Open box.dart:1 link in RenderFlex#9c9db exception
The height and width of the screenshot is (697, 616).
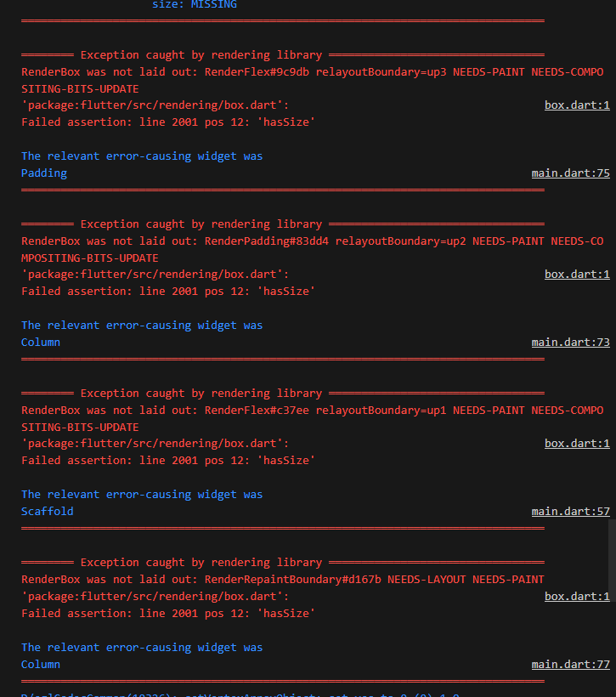pyautogui.click(x=577, y=105)
